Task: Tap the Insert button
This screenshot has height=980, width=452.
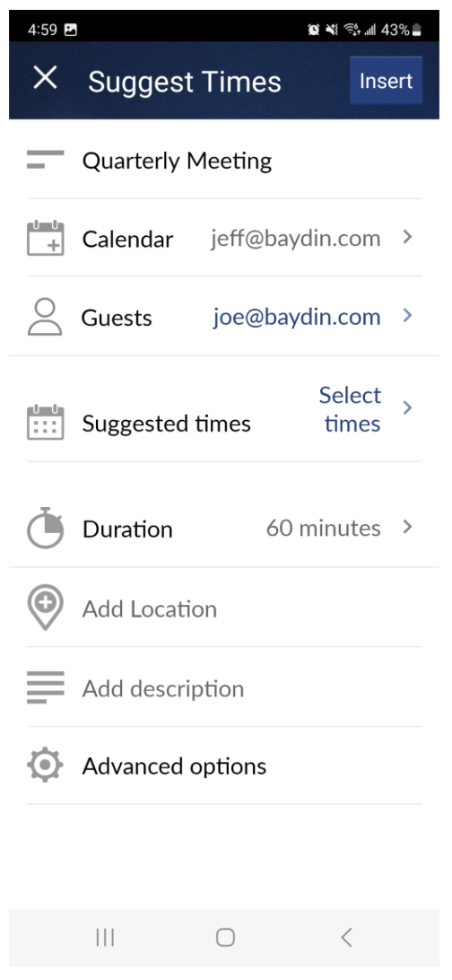Action: pyautogui.click(x=386, y=81)
